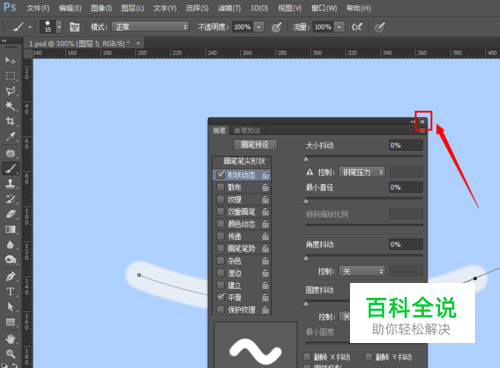The image size is (500, 368).
Task: Open the brush preset picker arrow
Action: (59, 27)
